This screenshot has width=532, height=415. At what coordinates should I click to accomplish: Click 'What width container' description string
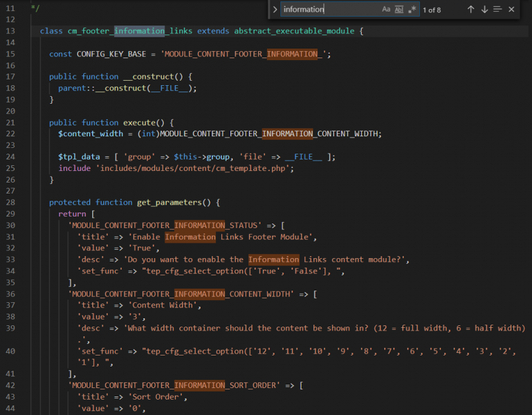click(324, 329)
